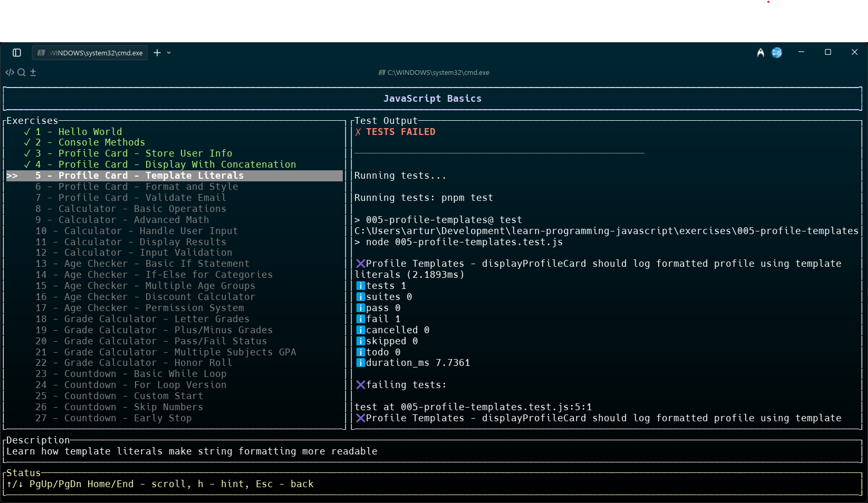Select exercise 1 Hello World
868x503 pixels.
click(90, 132)
